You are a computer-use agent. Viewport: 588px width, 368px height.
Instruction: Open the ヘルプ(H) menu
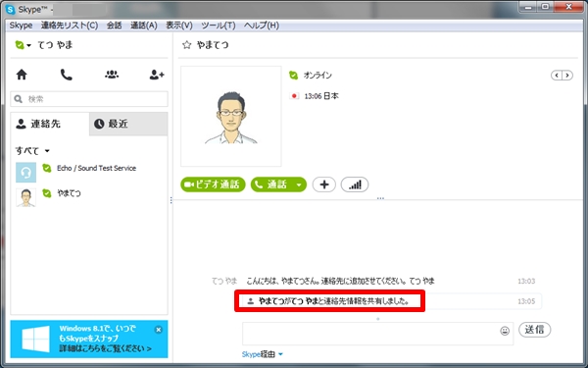point(262,26)
